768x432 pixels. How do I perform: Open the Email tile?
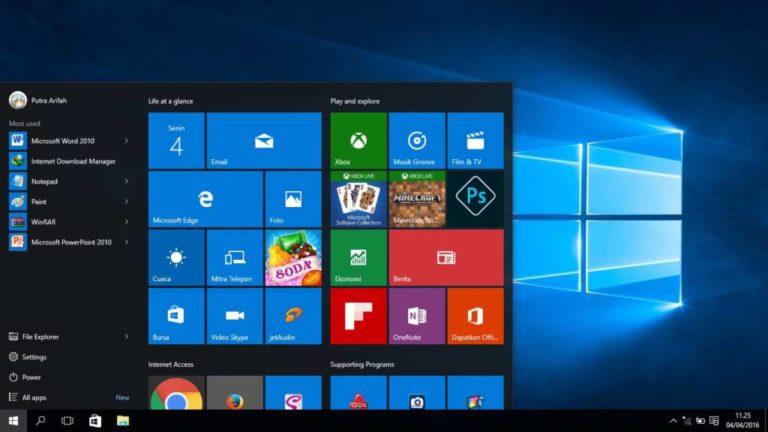(264, 141)
